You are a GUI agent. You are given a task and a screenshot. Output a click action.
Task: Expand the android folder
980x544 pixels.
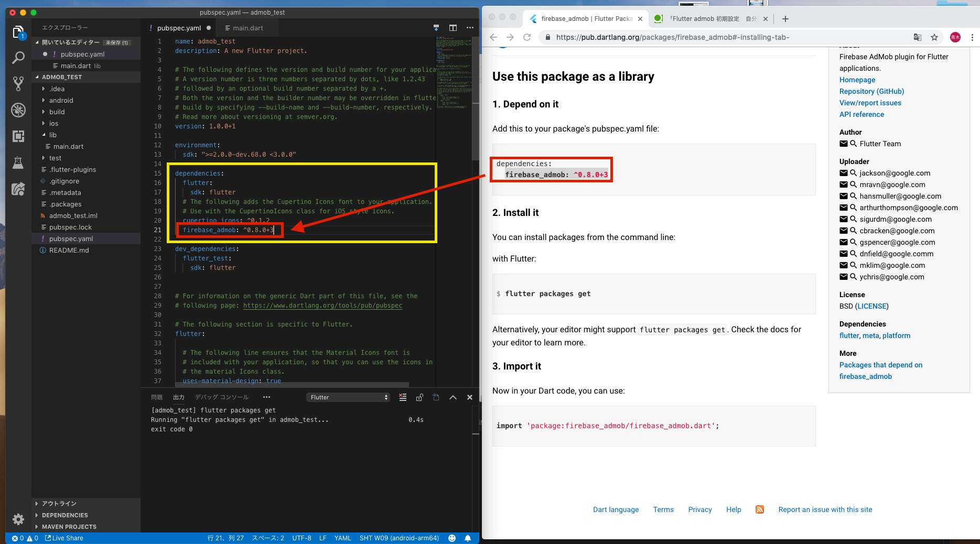tap(86, 101)
